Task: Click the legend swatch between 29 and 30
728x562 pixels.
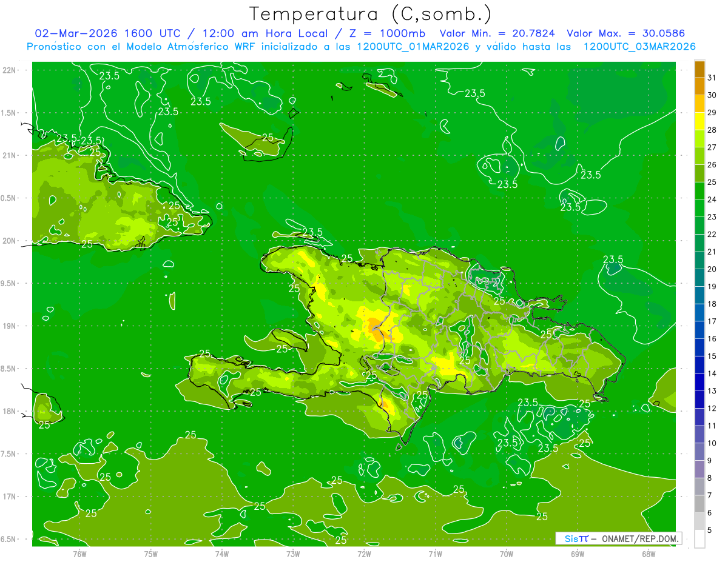Action: point(699,104)
